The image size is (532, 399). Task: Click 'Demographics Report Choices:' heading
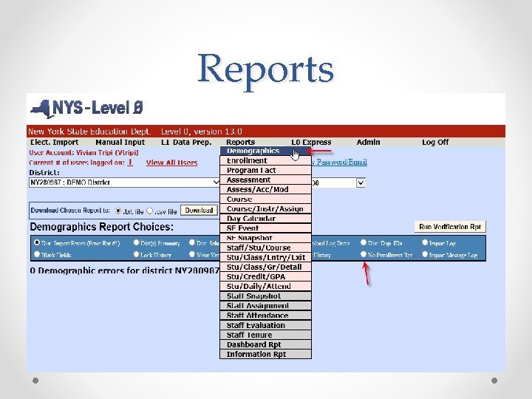(x=102, y=227)
